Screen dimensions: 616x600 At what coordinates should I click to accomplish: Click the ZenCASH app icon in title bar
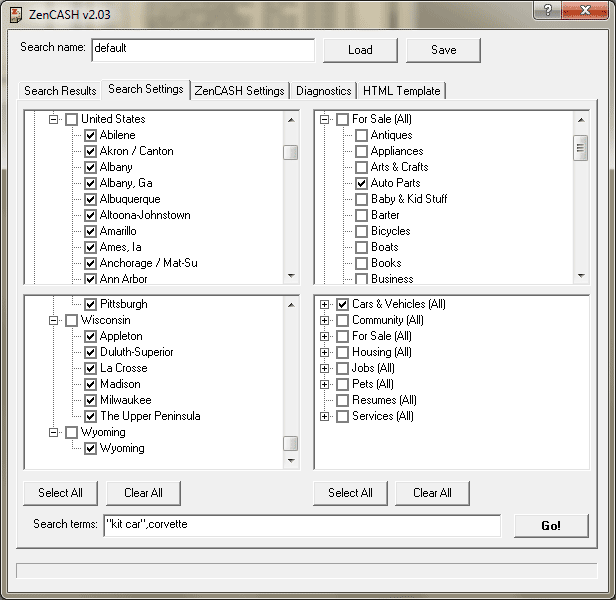pyautogui.click(x=16, y=11)
